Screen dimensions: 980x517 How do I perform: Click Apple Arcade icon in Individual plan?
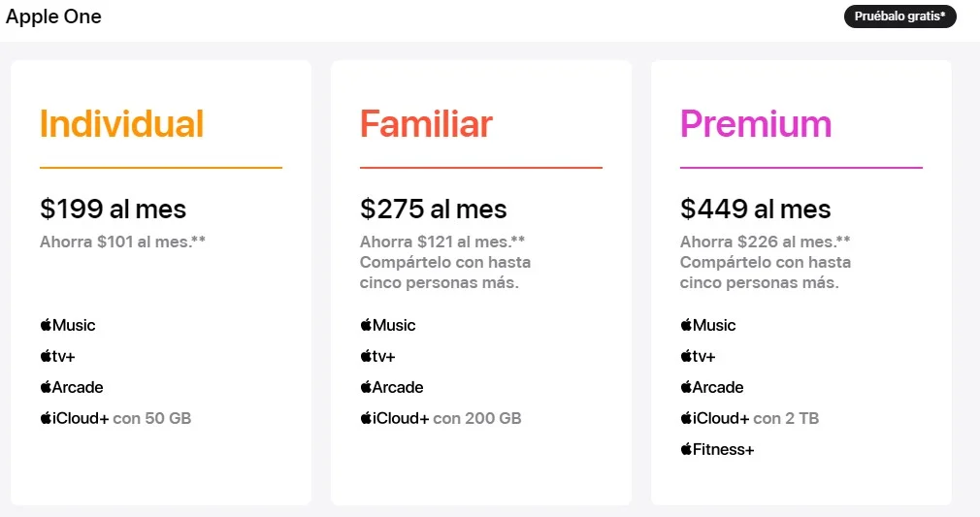(x=71, y=388)
